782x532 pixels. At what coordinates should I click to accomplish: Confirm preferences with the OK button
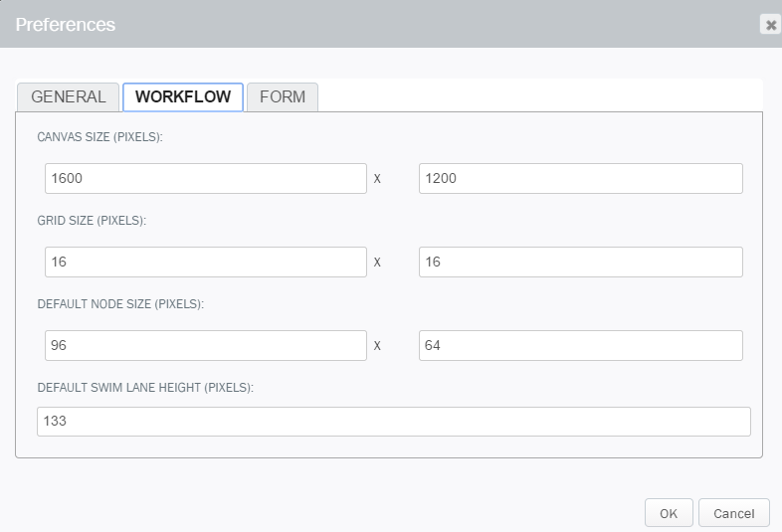[x=669, y=513]
